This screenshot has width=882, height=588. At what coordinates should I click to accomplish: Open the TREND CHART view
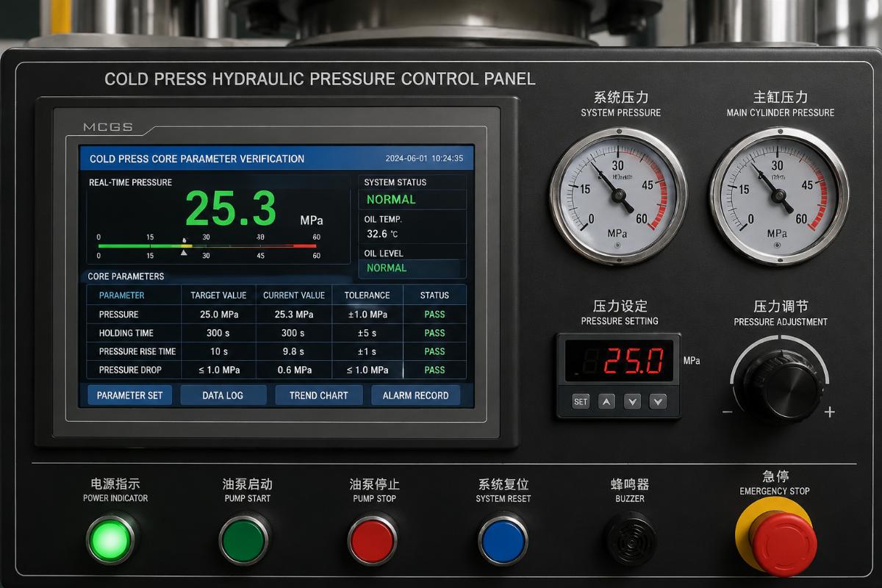pyautogui.click(x=319, y=395)
